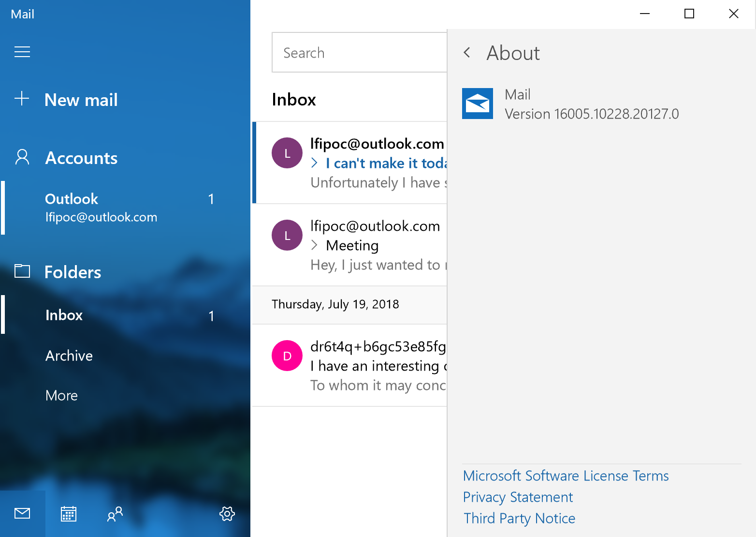Open the Archive folder
The width and height of the screenshot is (756, 537).
point(69,356)
